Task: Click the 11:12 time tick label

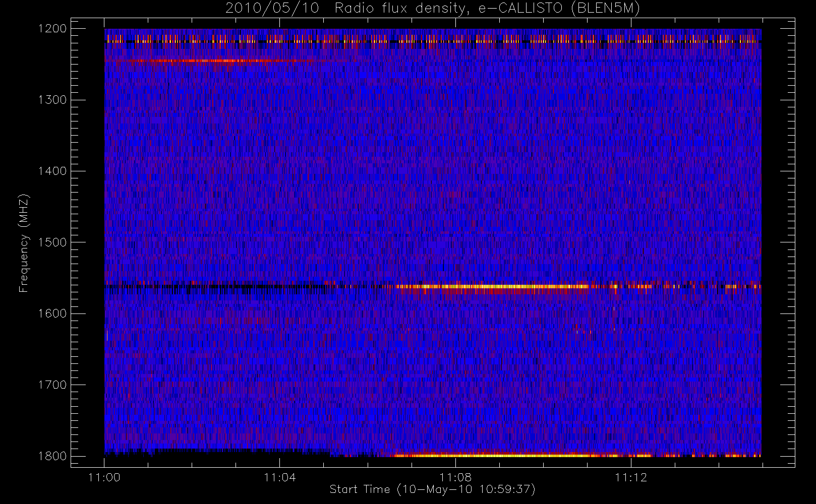Action: 631,477
